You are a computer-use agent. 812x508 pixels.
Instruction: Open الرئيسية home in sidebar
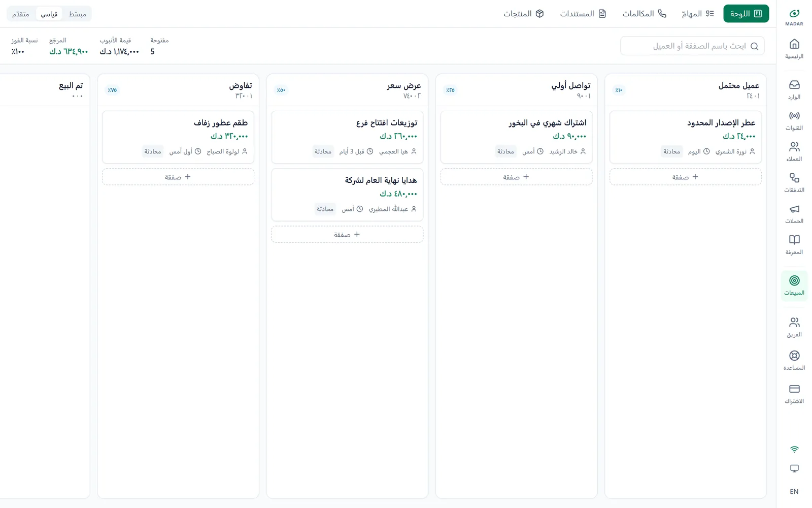coord(794,49)
